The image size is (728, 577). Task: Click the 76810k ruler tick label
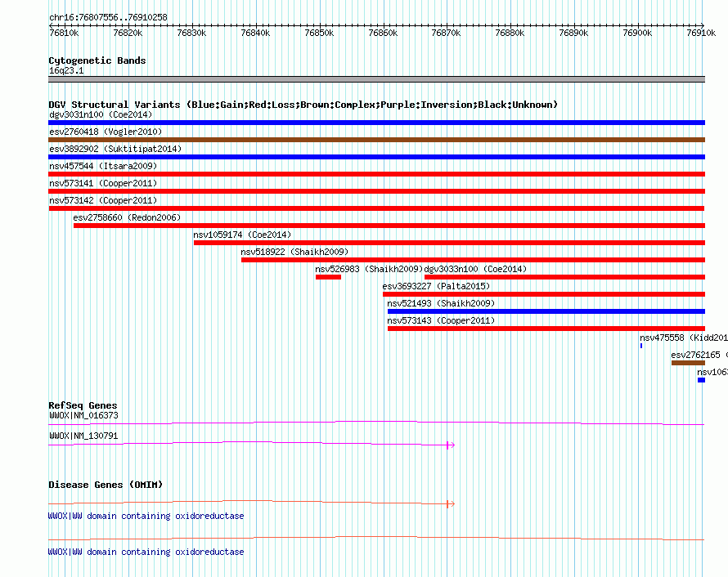(x=64, y=33)
